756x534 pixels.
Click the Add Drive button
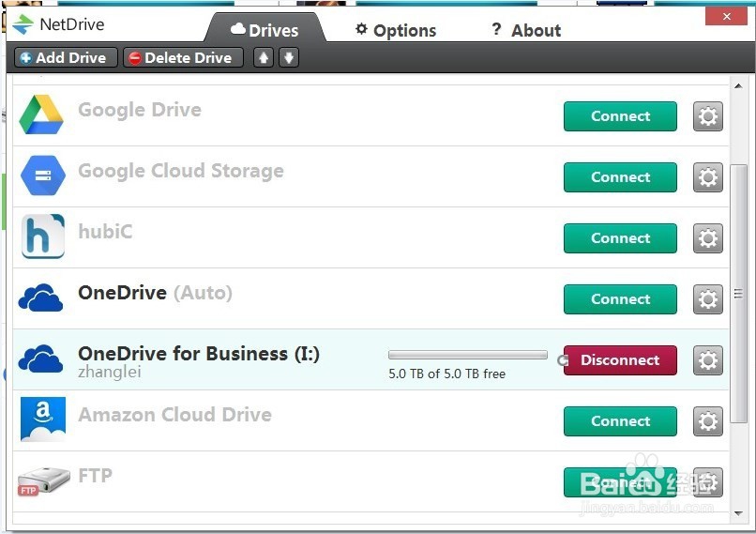point(66,58)
